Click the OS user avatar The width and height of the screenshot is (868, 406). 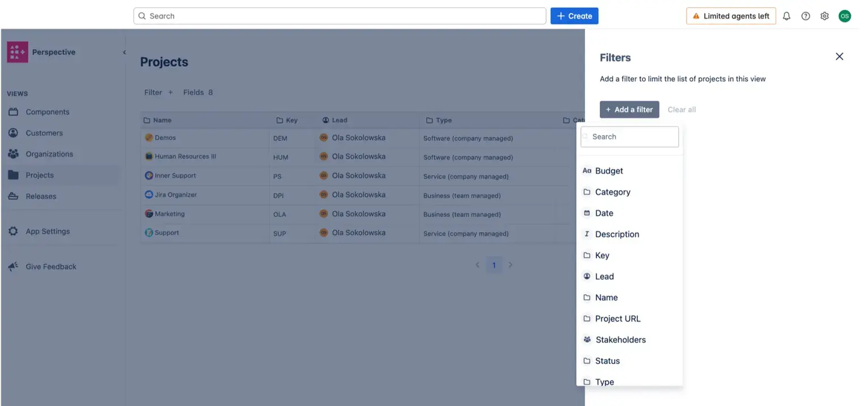click(x=844, y=16)
